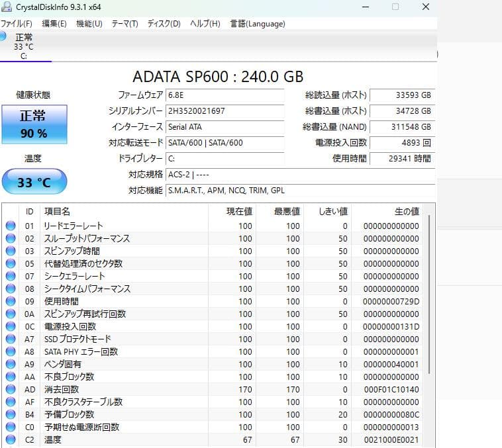Click status orb for C2 温度
This screenshot has width=502, height=448.
pos(11,439)
